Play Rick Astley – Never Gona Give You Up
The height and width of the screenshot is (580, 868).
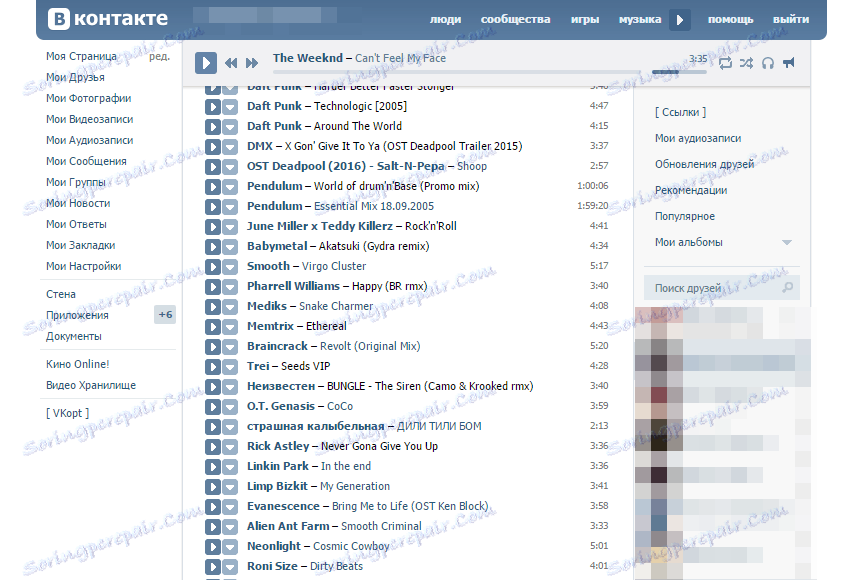click(x=213, y=447)
